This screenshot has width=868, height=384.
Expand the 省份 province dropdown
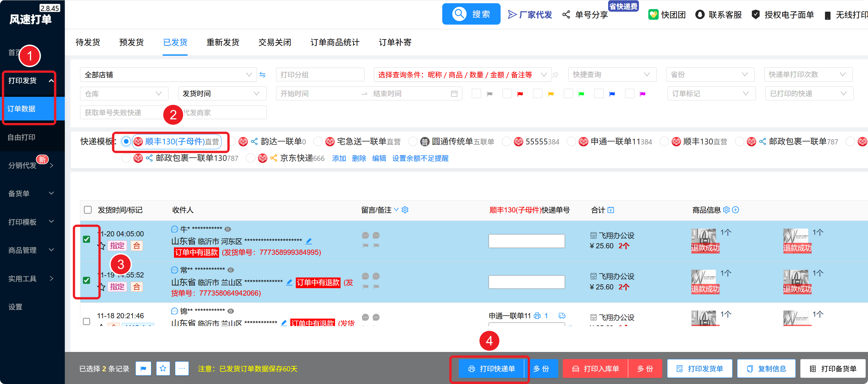coord(710,75)
